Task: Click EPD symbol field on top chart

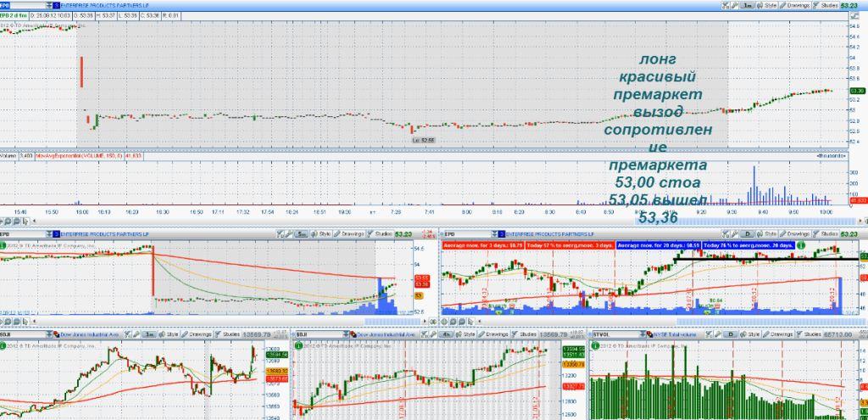Action: [23, 5]
